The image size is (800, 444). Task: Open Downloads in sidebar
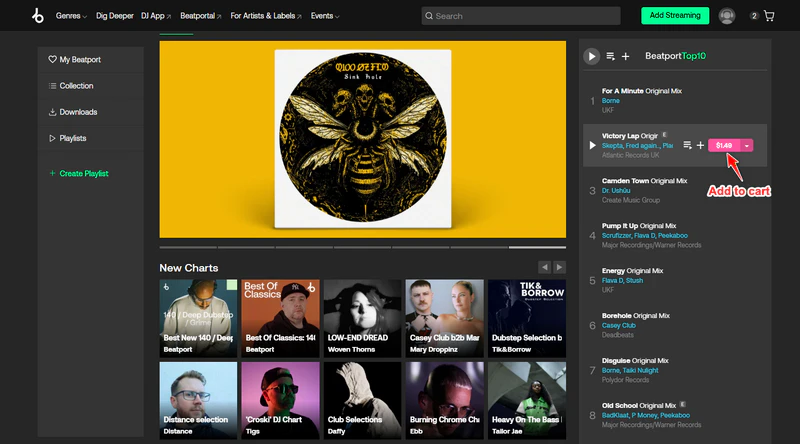73,112
